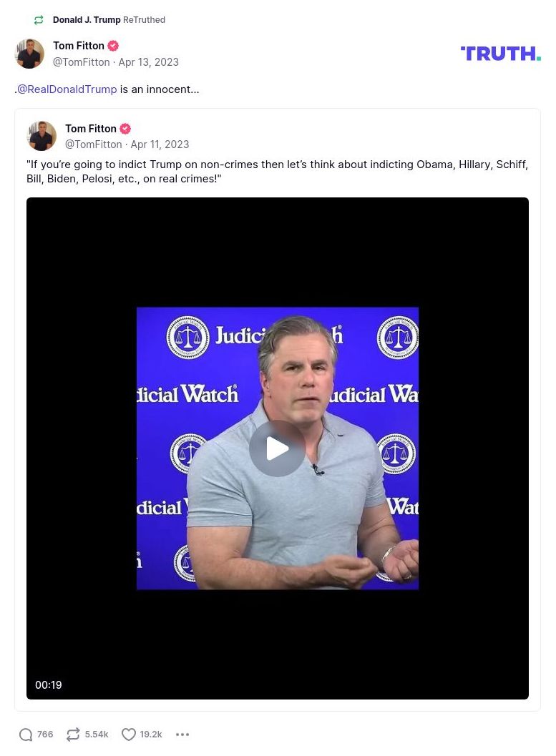Open Tom Fitton's profile picture
Viewport: 556px width, 756px height.
[29, 53]
